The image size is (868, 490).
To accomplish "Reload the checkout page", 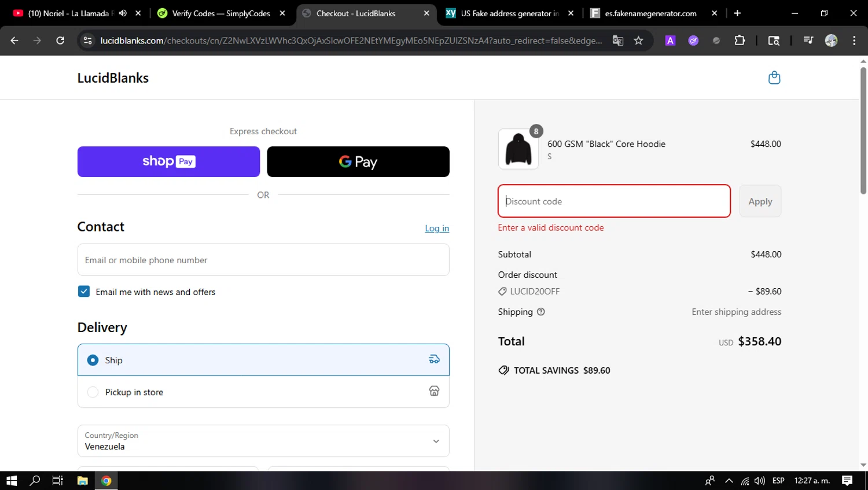I will click(60, 40).
